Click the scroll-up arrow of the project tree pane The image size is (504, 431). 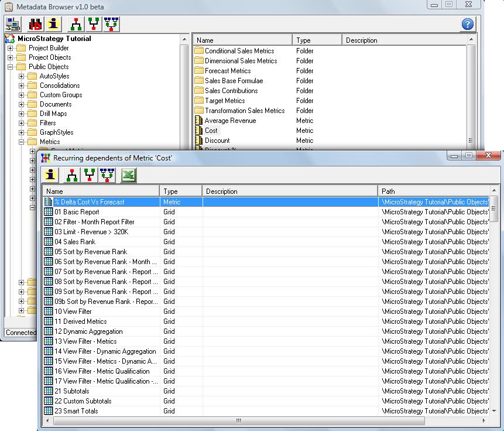coord(184,40)
